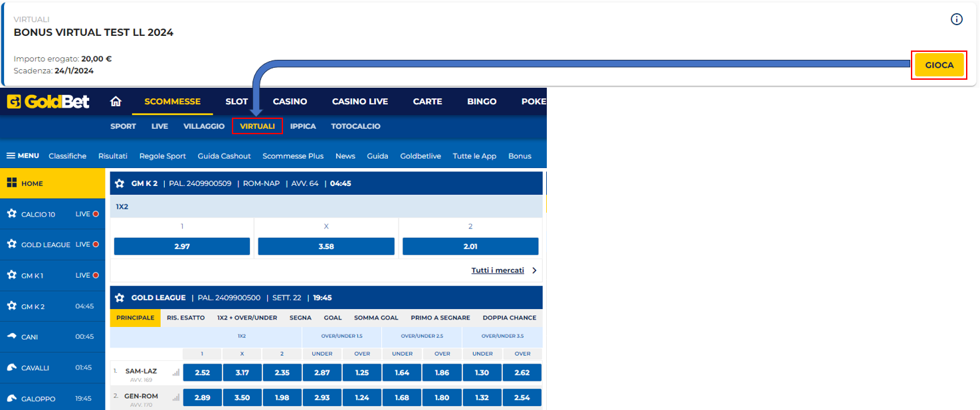Open Regole Sport link

pos(163,156)
